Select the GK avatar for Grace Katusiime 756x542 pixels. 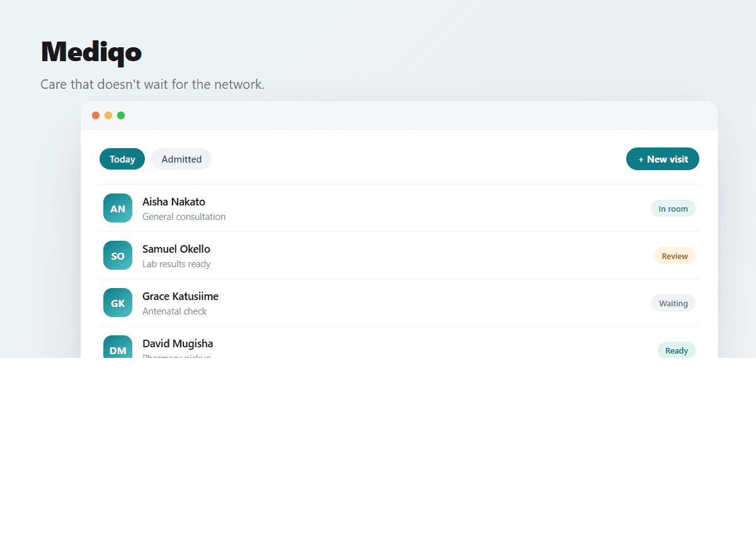[x=118, y=303]
